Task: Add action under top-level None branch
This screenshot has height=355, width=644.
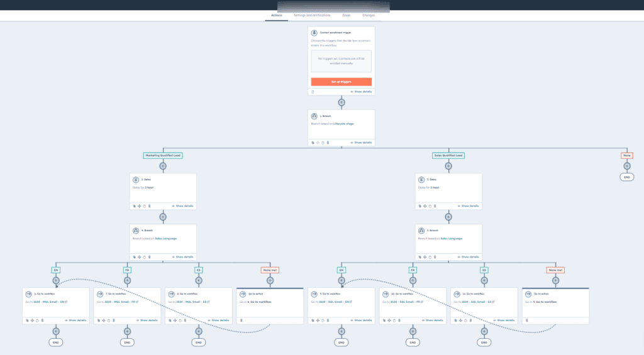Action: coord(627,167)
